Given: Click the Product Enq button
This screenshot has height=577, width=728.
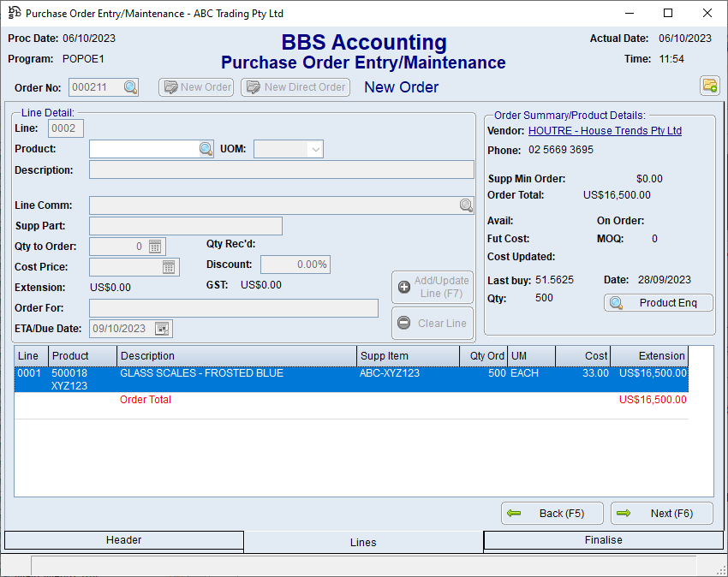Looking at the screenshot, I should click(658, 303).
